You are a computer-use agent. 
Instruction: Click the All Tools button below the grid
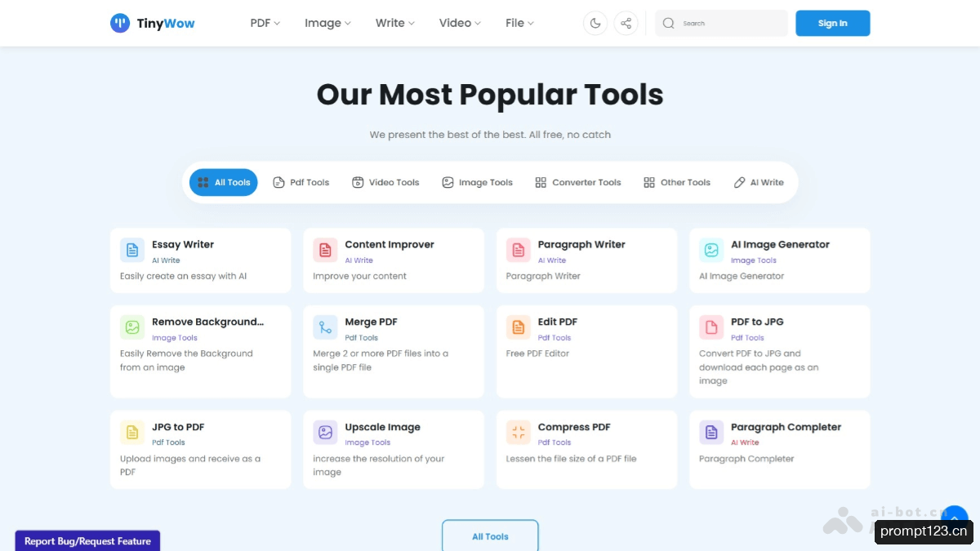(x=490, y=535)
